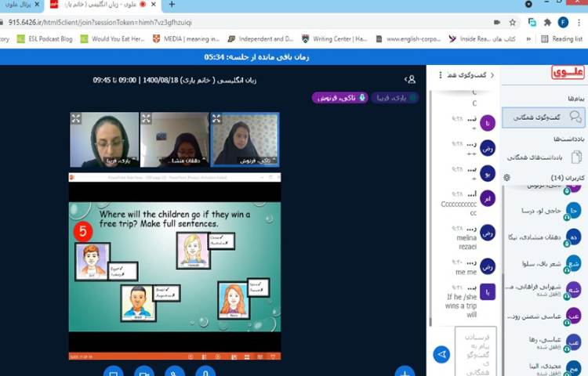Toggle the user list icon
The width and height of the screenshot is (588, 376).
tap(409, 79)
